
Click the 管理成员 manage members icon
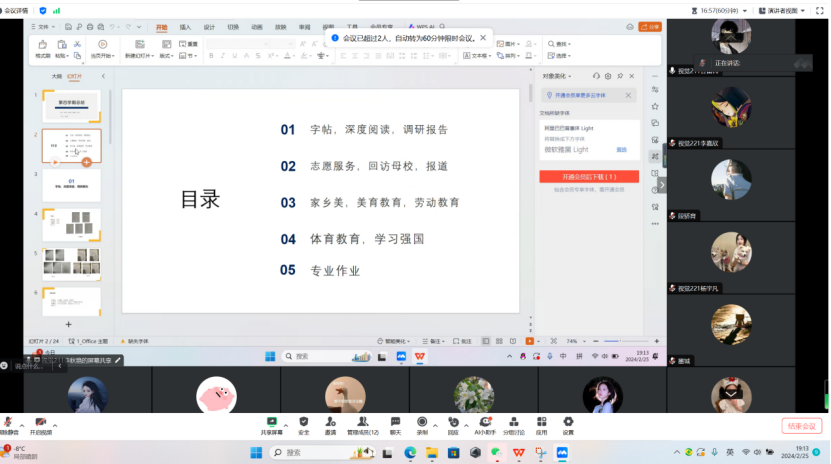[361, 423]
